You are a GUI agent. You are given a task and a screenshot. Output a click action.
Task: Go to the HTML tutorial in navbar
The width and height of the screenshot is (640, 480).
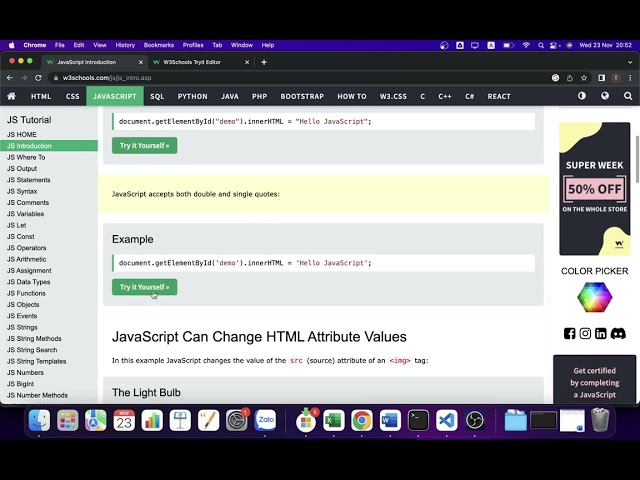[41, 96]
